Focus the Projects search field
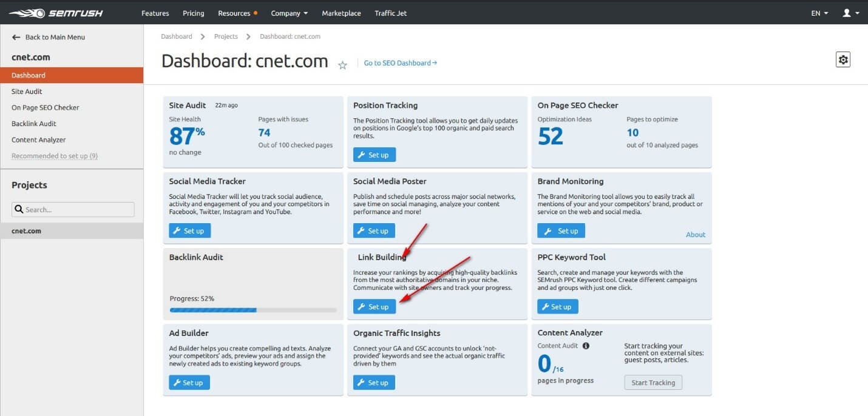The height and width of the screenshot is (416, 868). pyautogui.click(x=73, y=209)
